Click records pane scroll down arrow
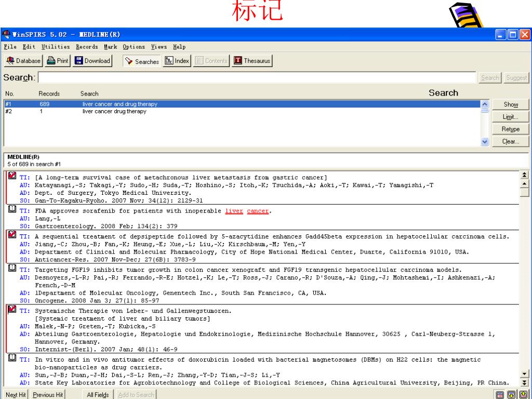Viewport: 532px width, 399px height. 524,374
